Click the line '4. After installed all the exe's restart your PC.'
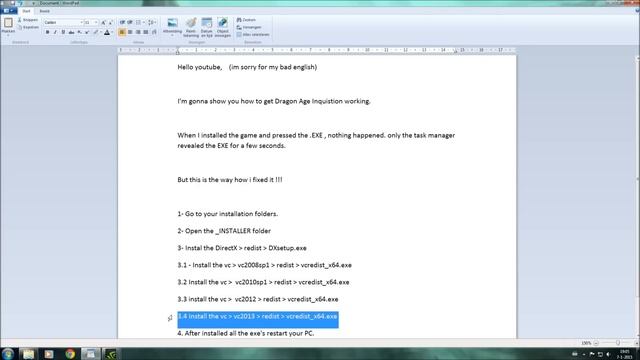 pyautogui.click(x=246, y=333)
